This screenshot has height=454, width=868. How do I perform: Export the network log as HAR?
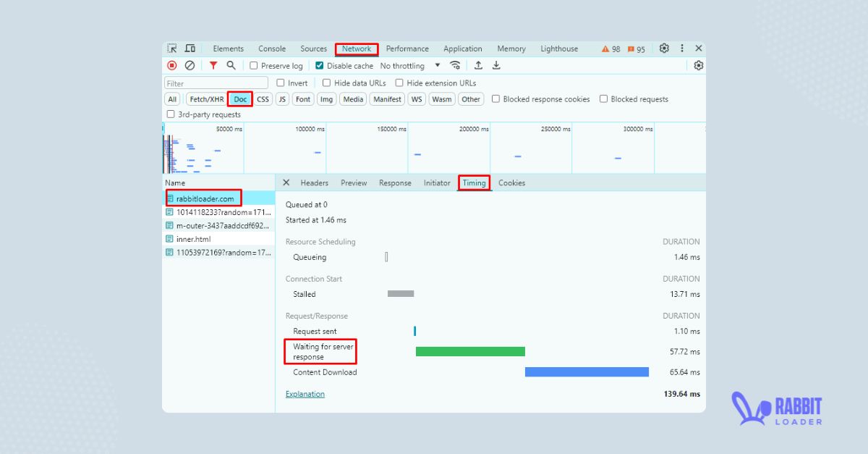496,65
